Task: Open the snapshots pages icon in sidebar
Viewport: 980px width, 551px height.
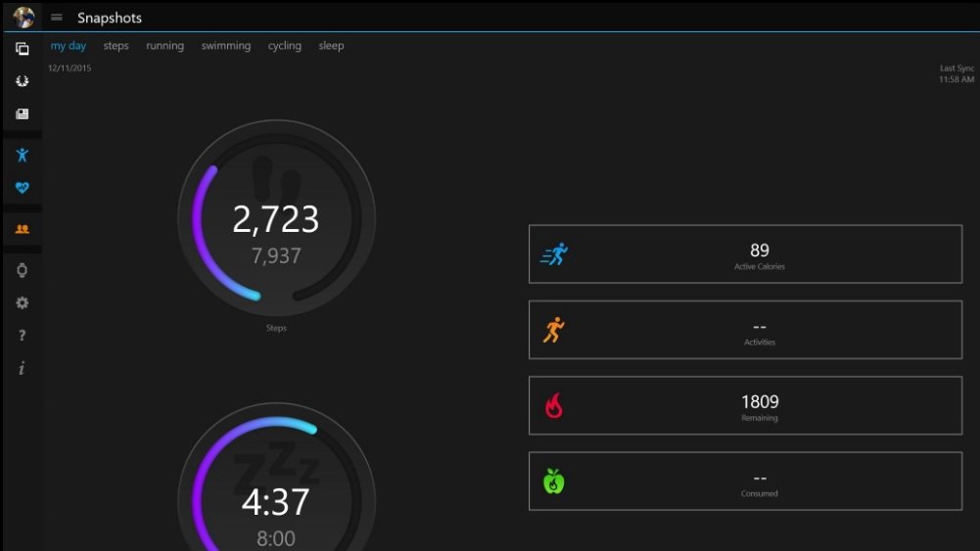Action: 22,49
